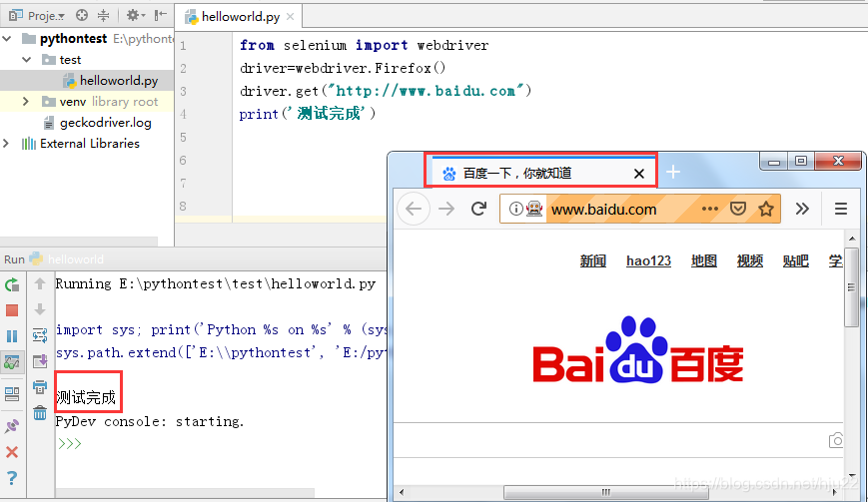
Task: Close the console with red X
Action: coord(12,452)
